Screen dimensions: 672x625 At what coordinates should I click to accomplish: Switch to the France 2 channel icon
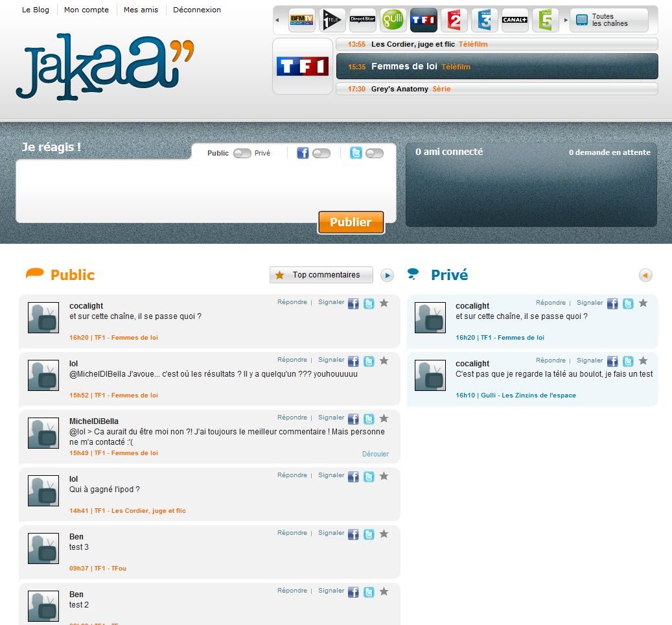(x=454, y=20)
